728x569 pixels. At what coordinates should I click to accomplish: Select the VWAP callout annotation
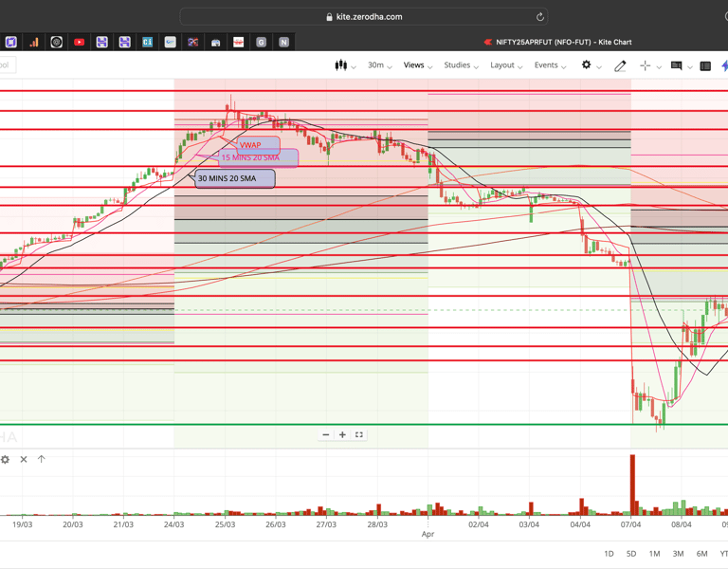click(x=259, y=145)
